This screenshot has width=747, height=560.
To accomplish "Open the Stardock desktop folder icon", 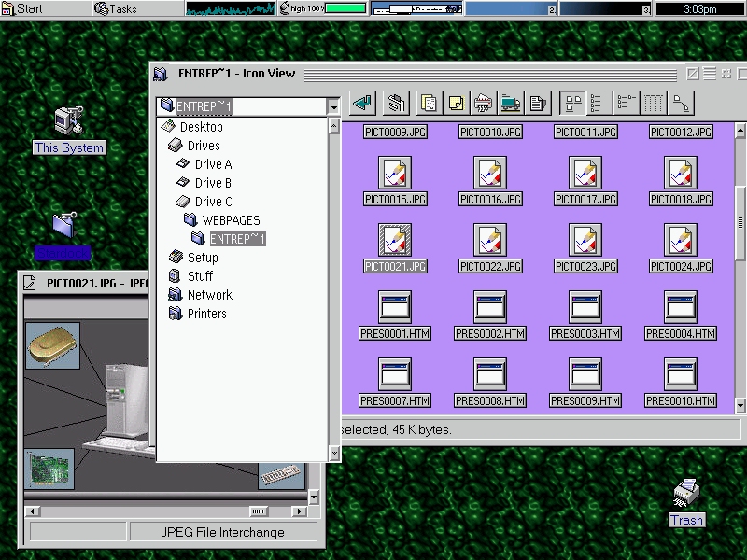I will [63, 236].
